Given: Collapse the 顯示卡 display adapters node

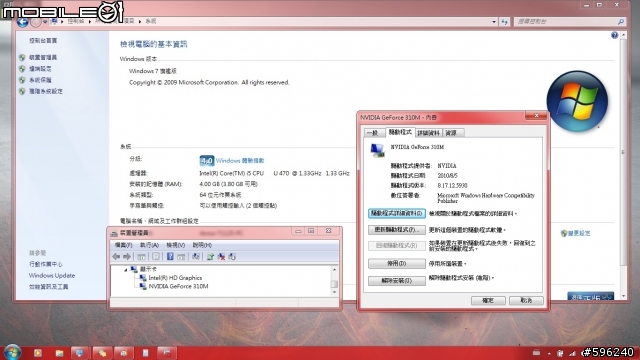Looking at the screenshot, I should pyautogui.click(x=126, y=269).
